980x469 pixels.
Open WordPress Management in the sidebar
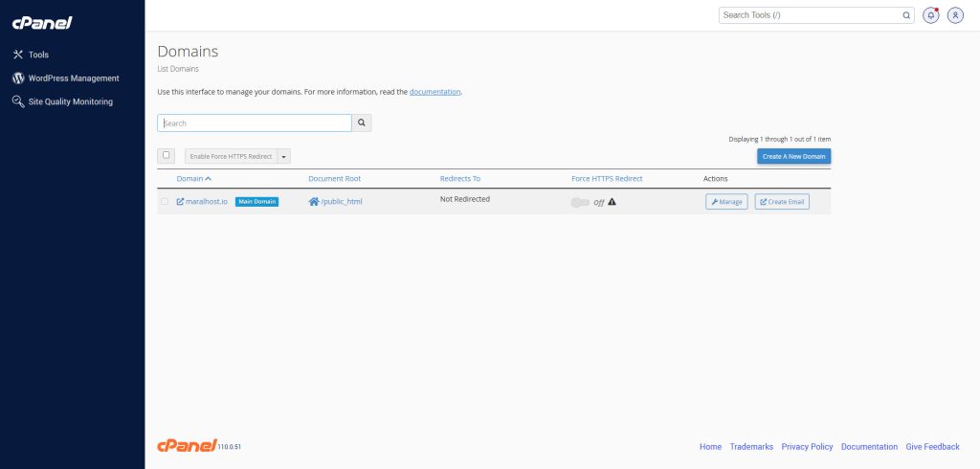pos(73,78)
